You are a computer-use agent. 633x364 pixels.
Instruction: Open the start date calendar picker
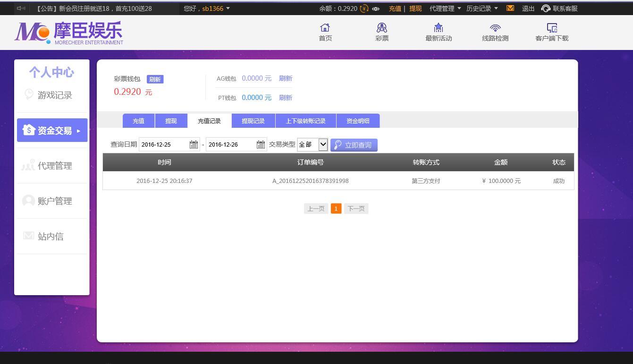194,144
